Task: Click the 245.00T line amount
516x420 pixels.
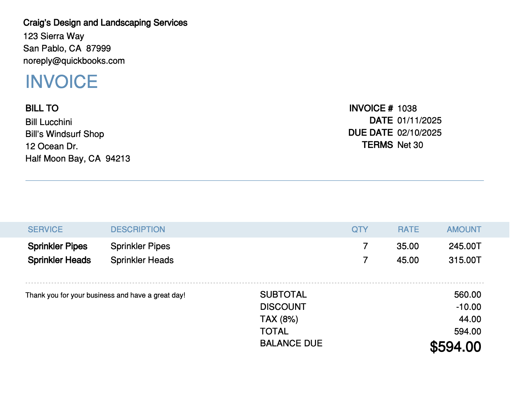Action: [465, 246]
